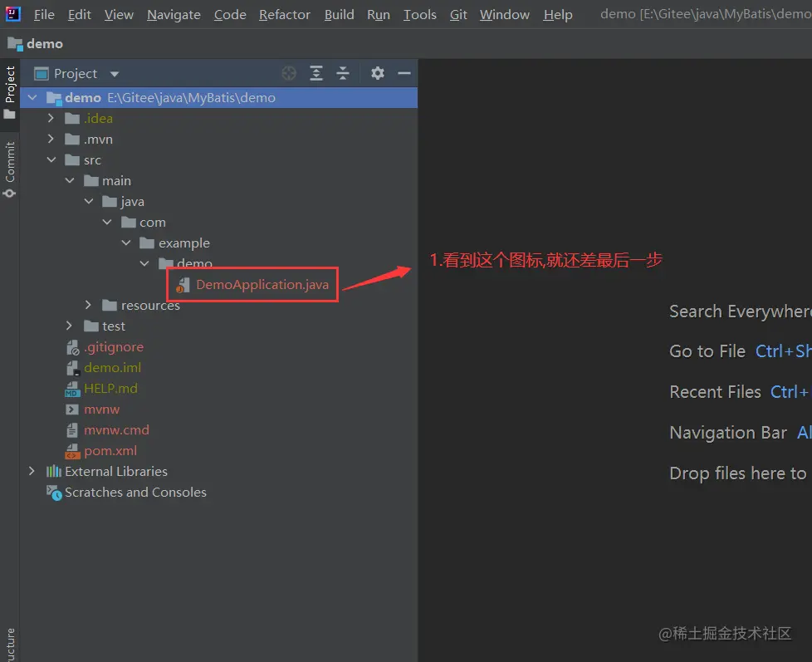Click the pom.xml file icon

pyautogui.click(x=72, y=451)
